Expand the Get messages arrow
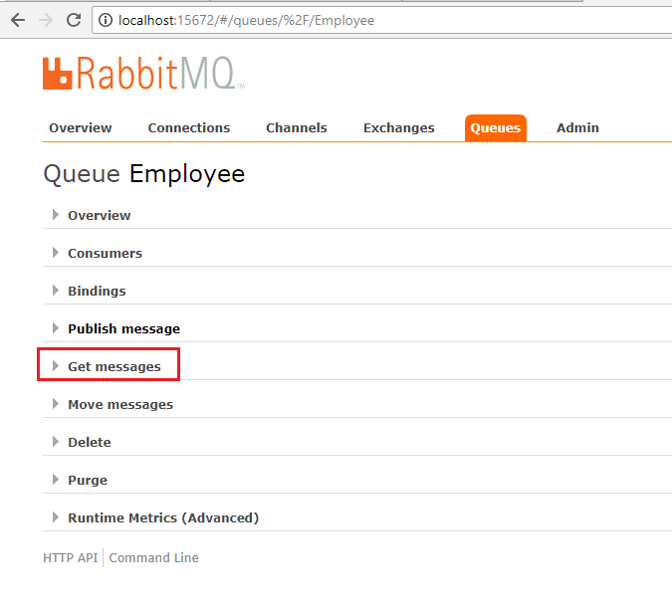 pyautogui.click(x=56, y=366)
